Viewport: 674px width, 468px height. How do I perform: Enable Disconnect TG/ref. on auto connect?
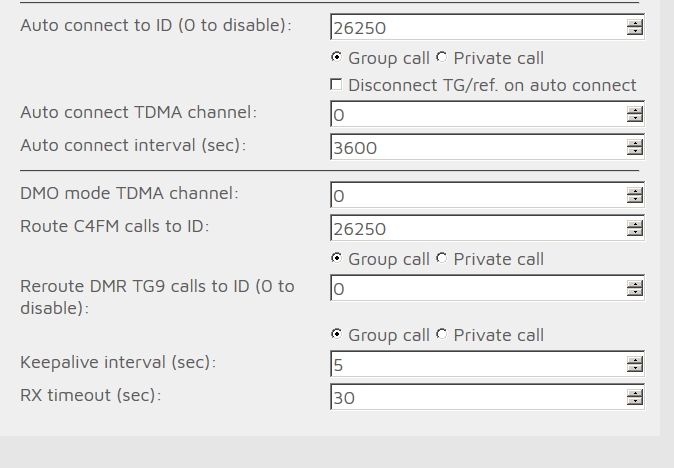(336, 85)
